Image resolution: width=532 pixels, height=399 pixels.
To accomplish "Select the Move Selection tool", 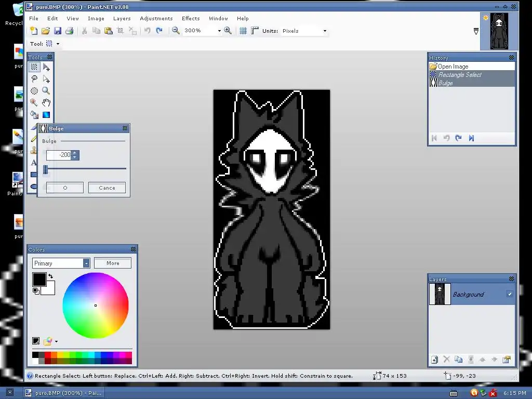I will (x=46, y=79).
